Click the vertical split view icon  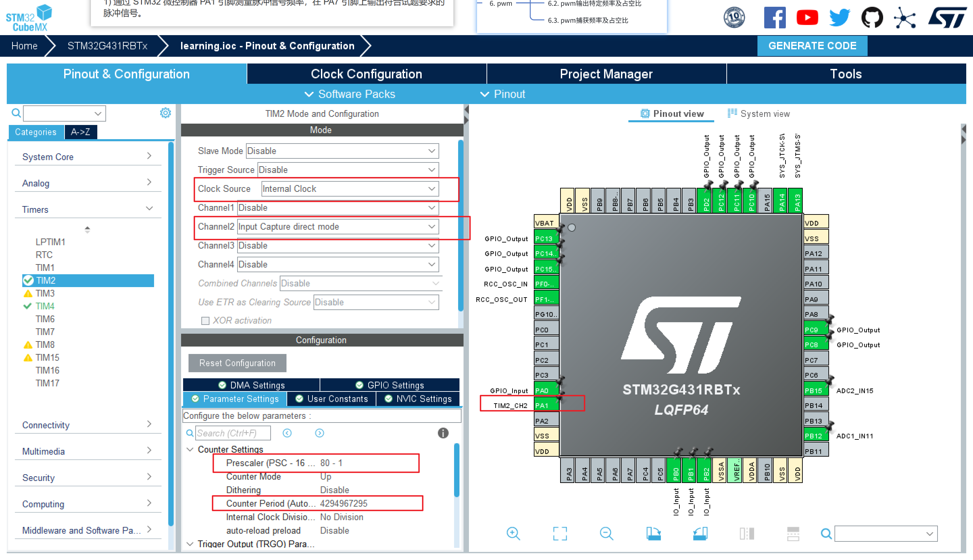click(x=747, y=533)
